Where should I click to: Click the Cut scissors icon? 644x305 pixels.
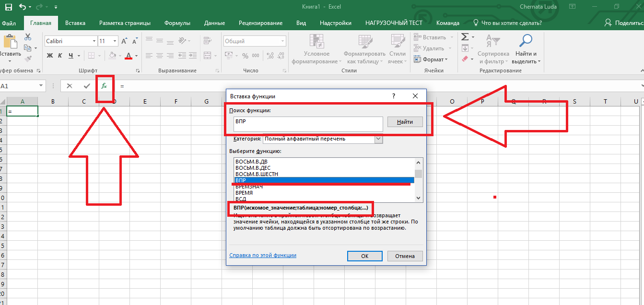coord(28,37)
